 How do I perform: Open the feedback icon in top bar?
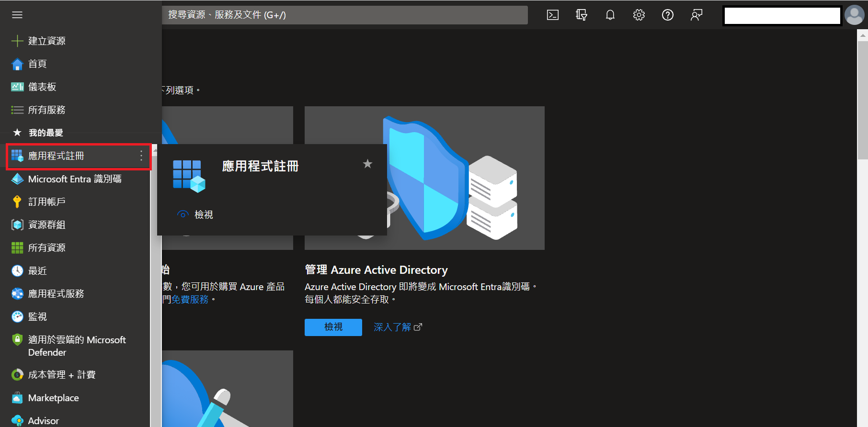point(697,15)
